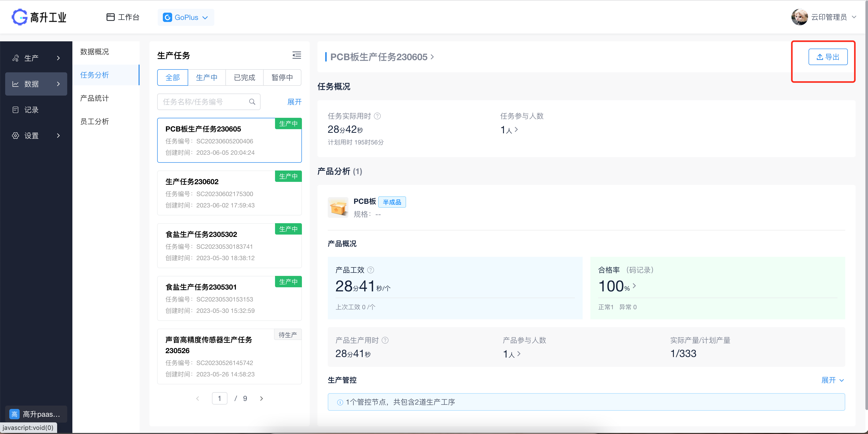Click the 记录 document icon in sidebar
The height and width of the screenshot is (434, 868).
point(16,110)
